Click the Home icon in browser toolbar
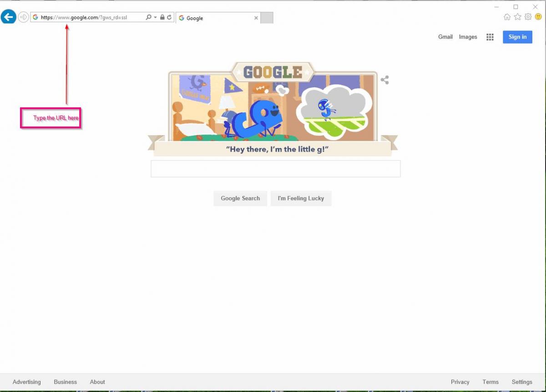 pyautogui.click(x=507, y=17)
